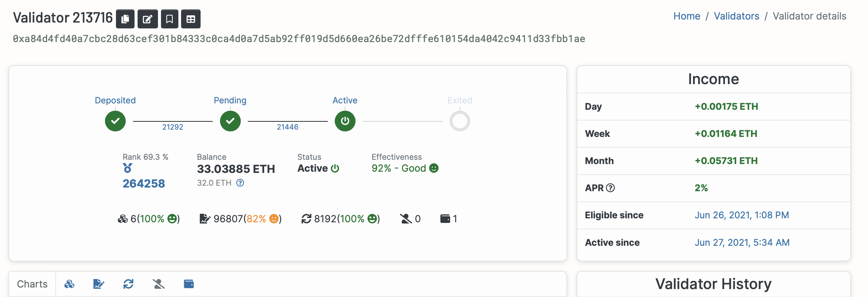
Task: Add validator to dashboard table icon
Action: (x=191, y=19)
